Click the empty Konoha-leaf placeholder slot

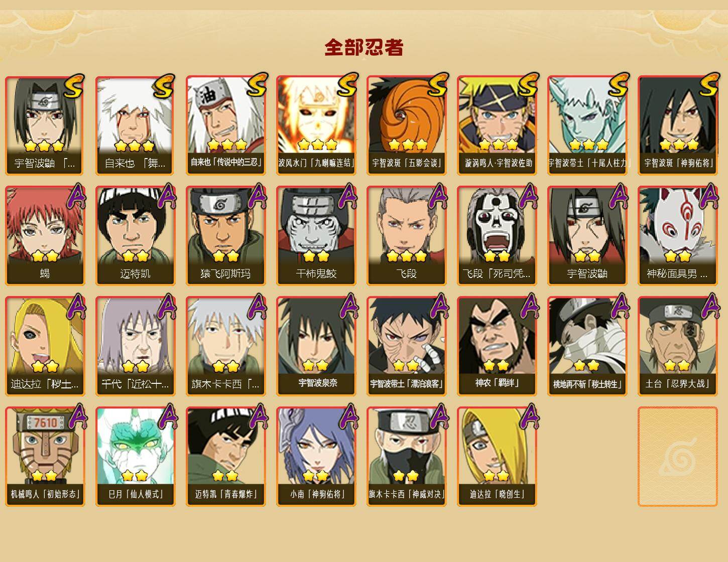[678, 456]
